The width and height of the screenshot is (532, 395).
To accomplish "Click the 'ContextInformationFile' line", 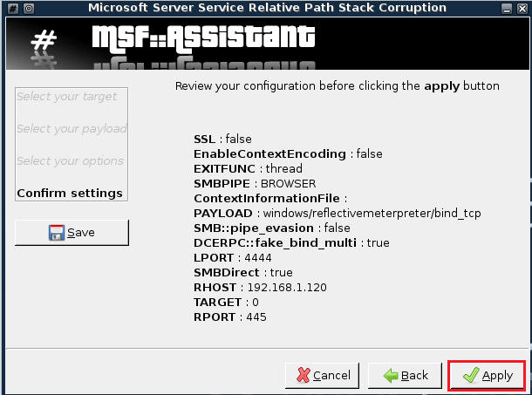I will point(270,199).
